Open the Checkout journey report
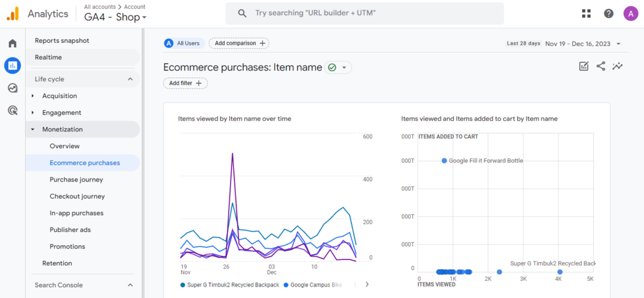Viewport: 644px width, 298px height. click(77, 196)
